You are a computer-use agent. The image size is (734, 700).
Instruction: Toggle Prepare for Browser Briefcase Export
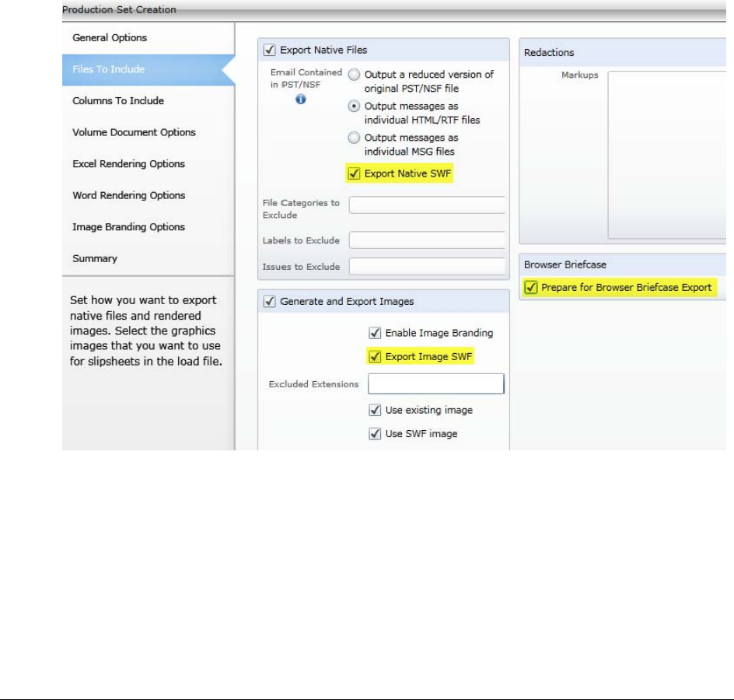[530, 287]
